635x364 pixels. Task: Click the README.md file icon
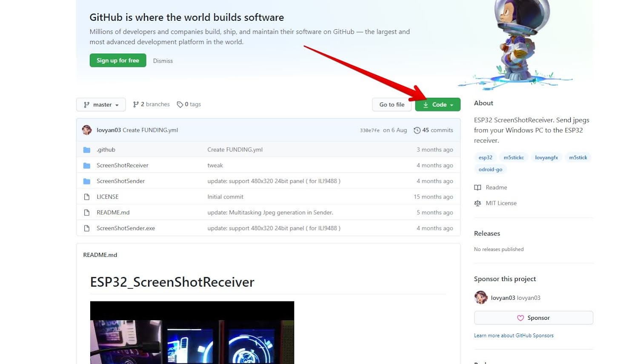point(87,213)
